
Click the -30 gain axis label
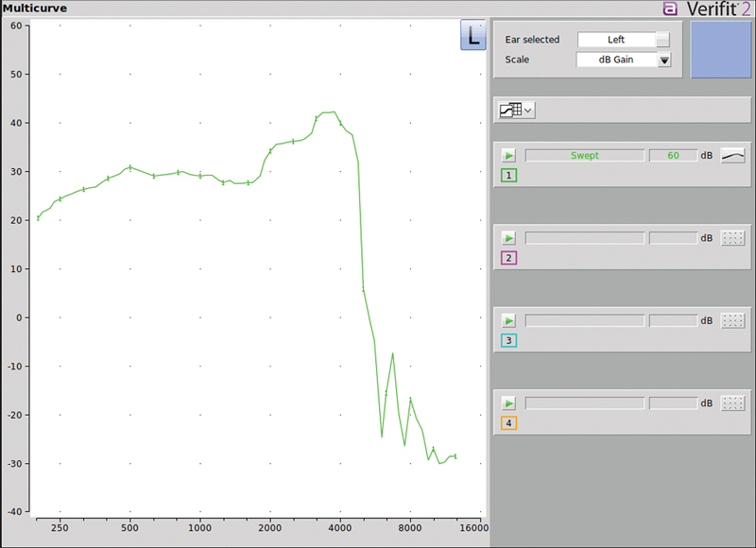click(x=14, y=464)
